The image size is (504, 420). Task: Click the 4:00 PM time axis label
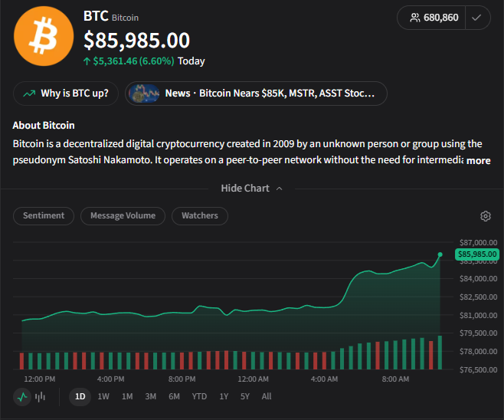click(110, 379)
